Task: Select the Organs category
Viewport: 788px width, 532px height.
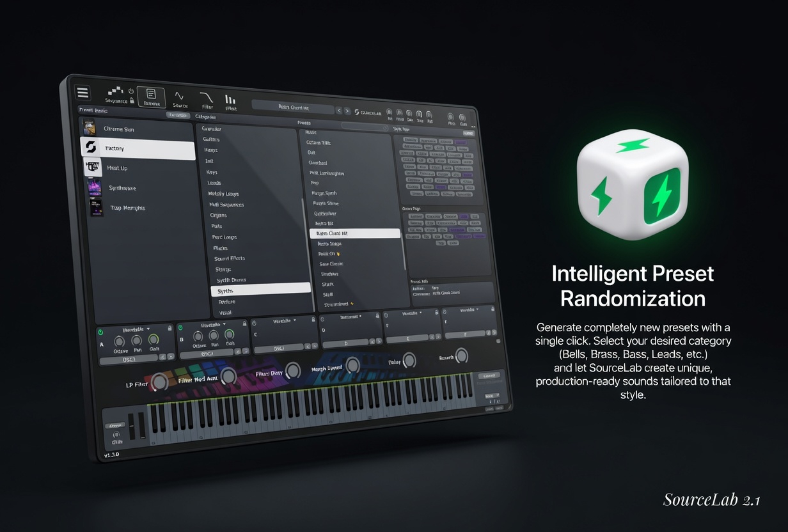Action: (x=218, y=215)
